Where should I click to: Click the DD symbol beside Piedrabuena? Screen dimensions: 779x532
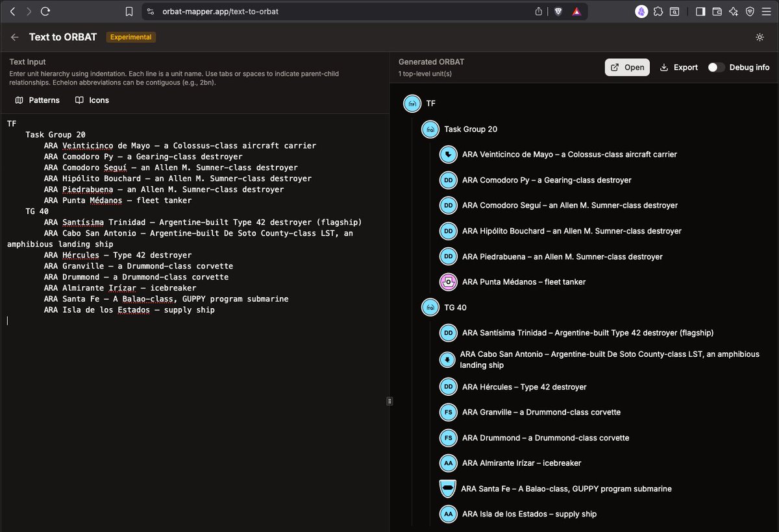pos(448,257)
